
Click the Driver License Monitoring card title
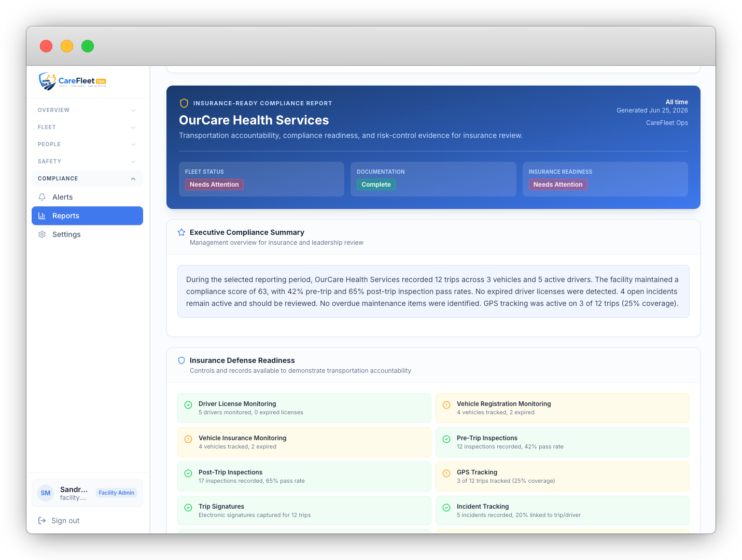pyautogui.click(x=237, y=404)
